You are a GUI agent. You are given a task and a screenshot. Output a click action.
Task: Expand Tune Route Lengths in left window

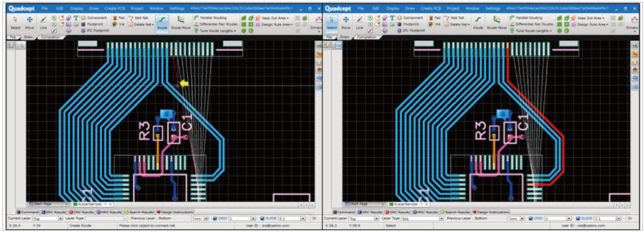click(217, 30)
